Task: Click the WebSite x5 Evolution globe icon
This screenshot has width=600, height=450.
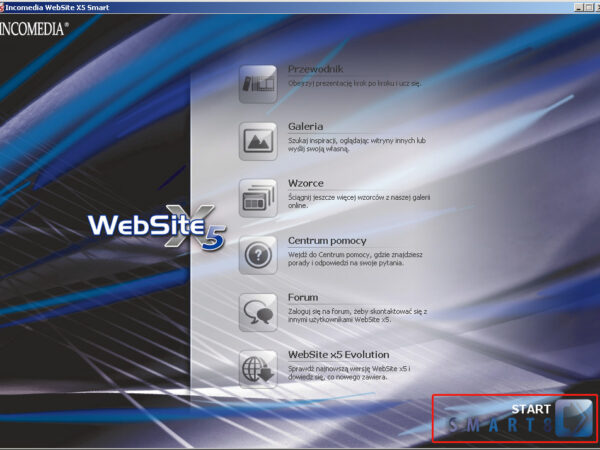Action: tap(257, 369)
